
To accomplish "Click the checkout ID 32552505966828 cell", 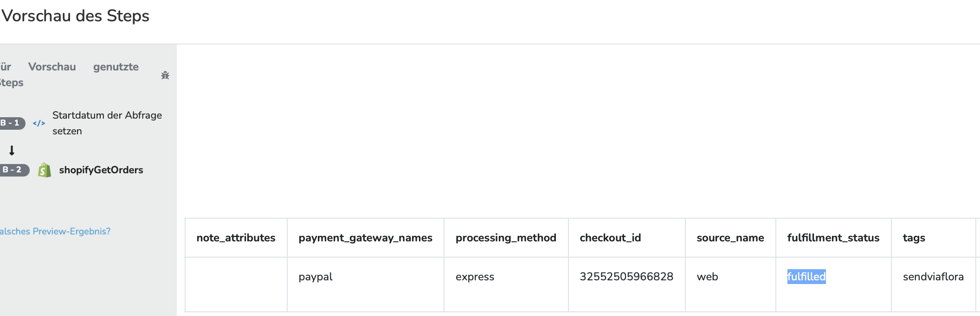I will pyautogui.click(x=626, y=277).
